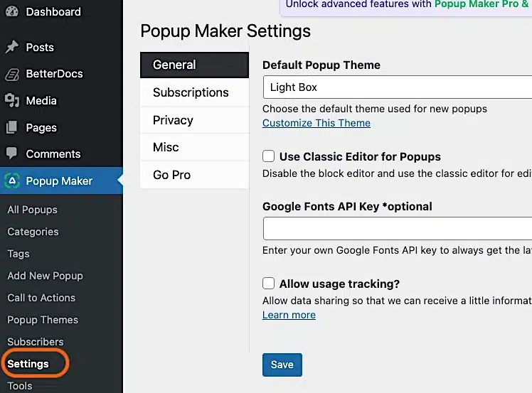Click the Comments speech bubble icon
This screenshot has width=532, height=393.
(x=12, y=154)
